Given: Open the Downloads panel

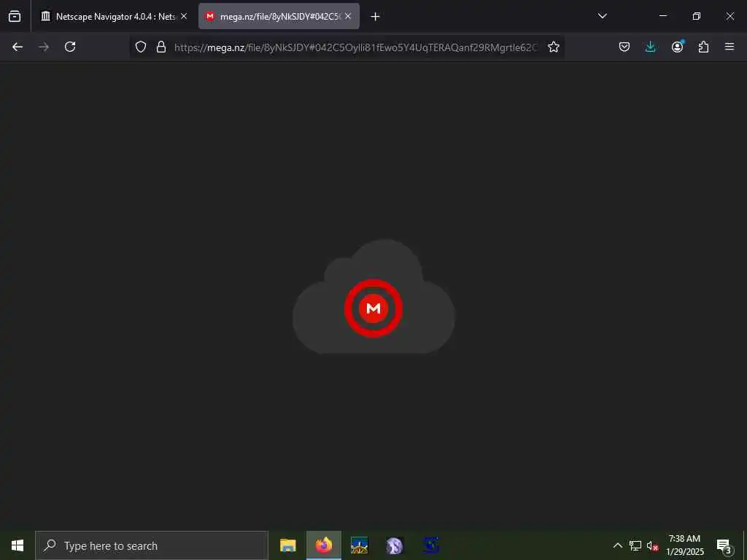Looking at the screenshot, I should pos(650,47).
